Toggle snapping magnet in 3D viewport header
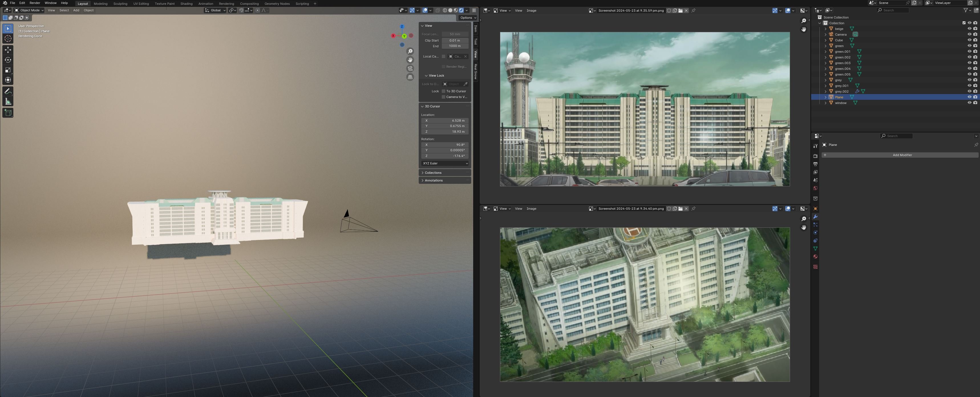 click(x=241, y=10)
